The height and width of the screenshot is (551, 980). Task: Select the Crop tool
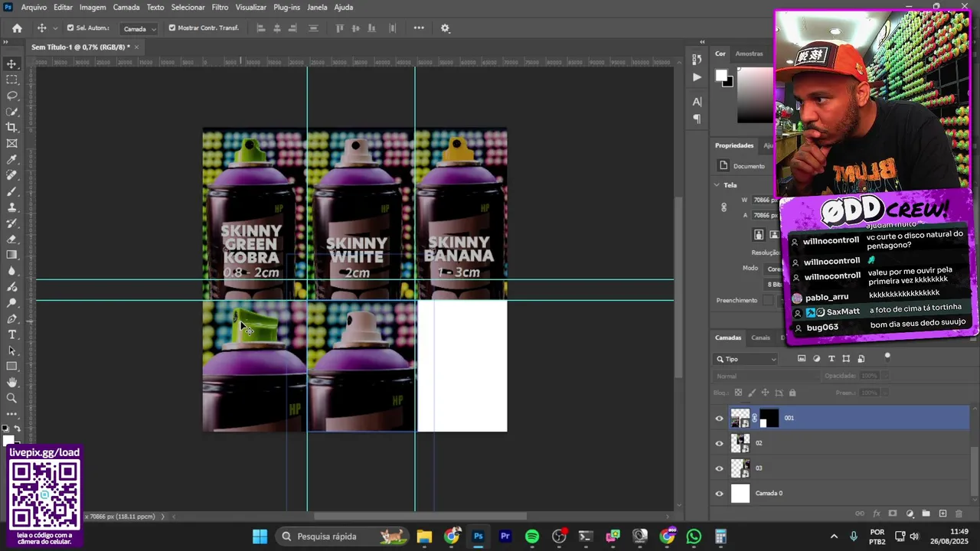[11, 127]
